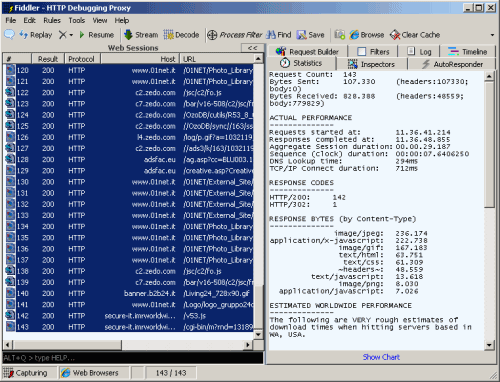The width and height of the screenshot is (500, 382).
Task: Click URL /Logo/logo_gruppo24 in session 141
Action: coord(218,305)
